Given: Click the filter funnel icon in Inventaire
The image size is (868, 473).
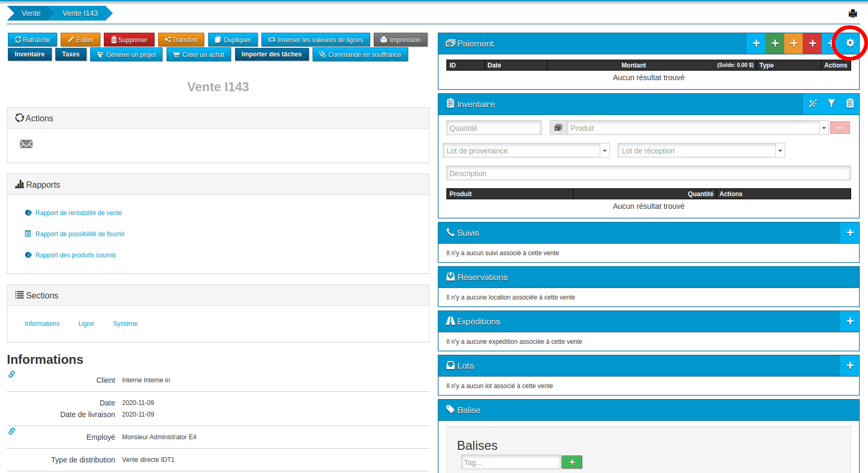Looking at the screenshot, I should tap(831, 104).
